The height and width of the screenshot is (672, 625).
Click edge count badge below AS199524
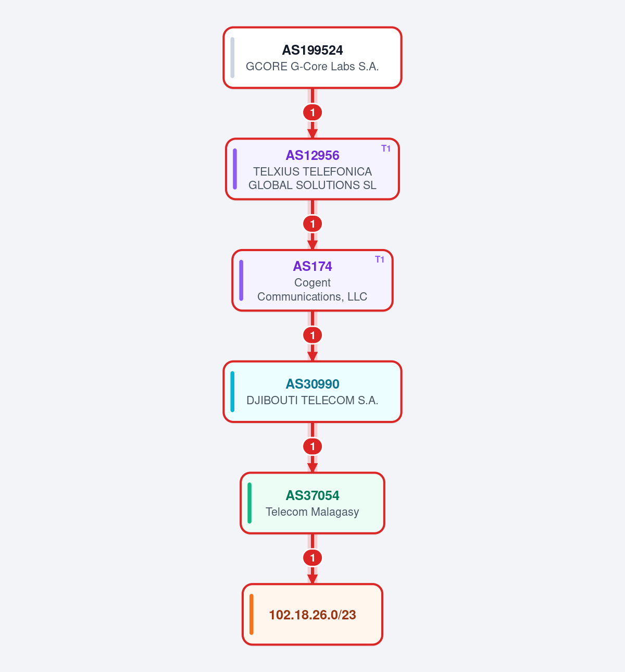click(x=312, y=113)
